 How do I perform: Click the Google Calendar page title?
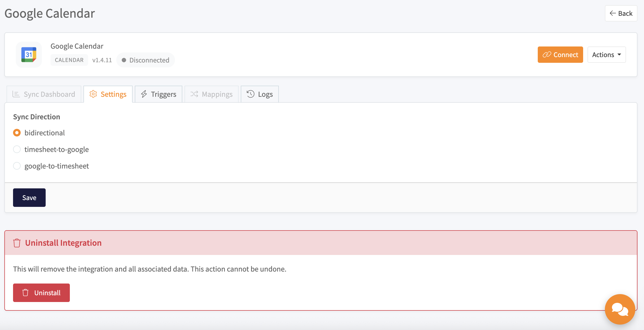pos(50,13)
